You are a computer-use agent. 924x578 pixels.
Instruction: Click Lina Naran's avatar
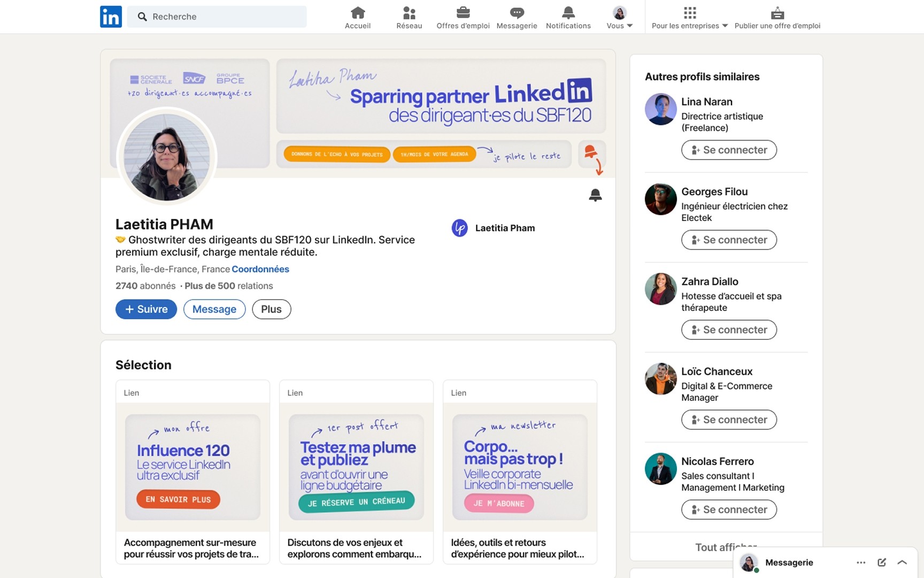pyautogui.click(x=660, y=109)
